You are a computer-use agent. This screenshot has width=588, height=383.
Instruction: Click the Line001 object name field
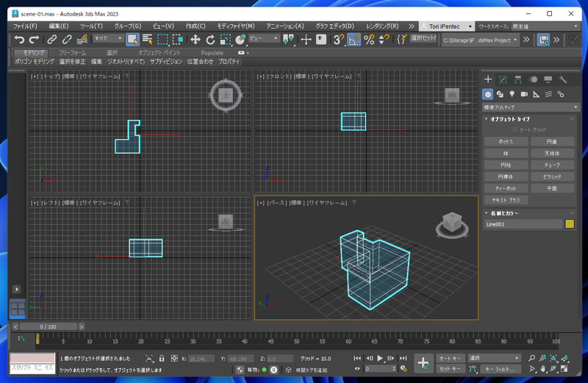point(523,224)
